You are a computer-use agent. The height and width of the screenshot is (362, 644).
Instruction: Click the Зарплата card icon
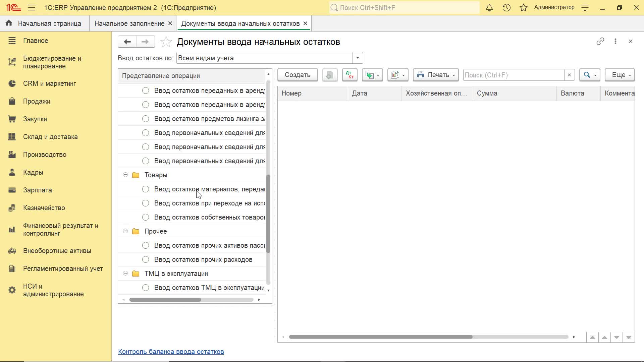coord(12,190)
